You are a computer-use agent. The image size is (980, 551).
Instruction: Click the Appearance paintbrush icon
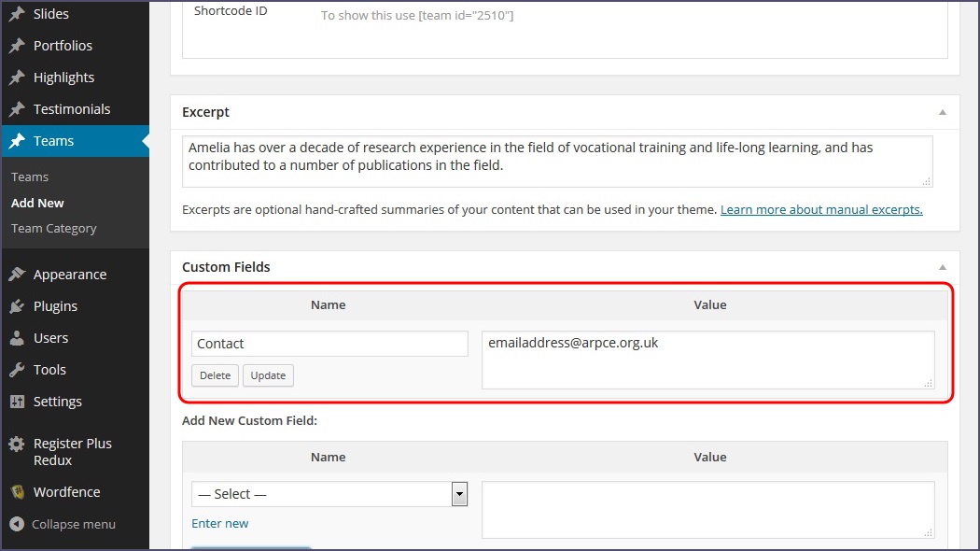(17, 275)
